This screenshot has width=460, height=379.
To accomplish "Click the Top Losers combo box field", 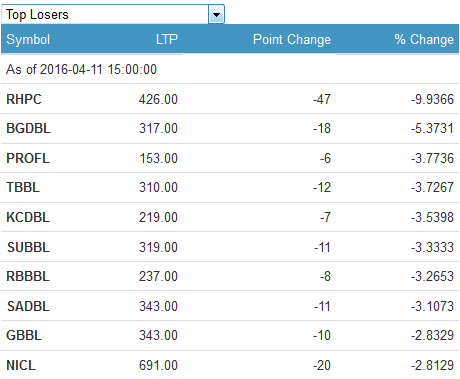I will [x=113, y=14].
